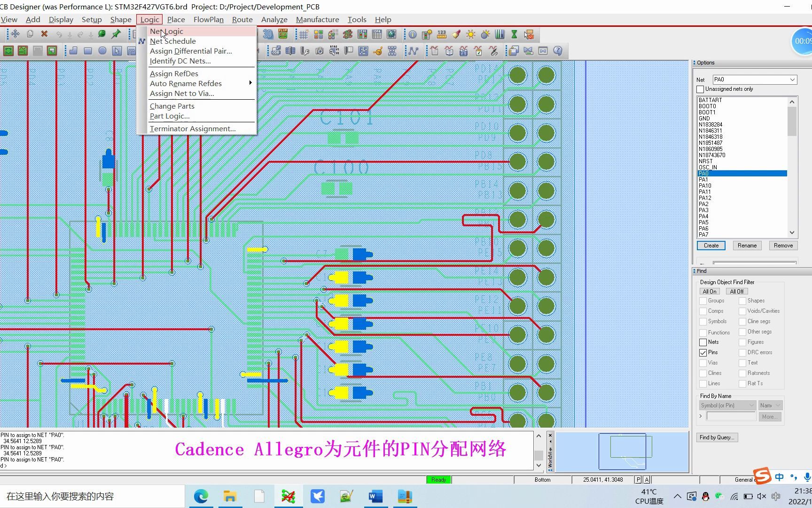The height and width of the screenshot is (508, 812).
Task: Click the Create net button
Action: coord(711,246)
